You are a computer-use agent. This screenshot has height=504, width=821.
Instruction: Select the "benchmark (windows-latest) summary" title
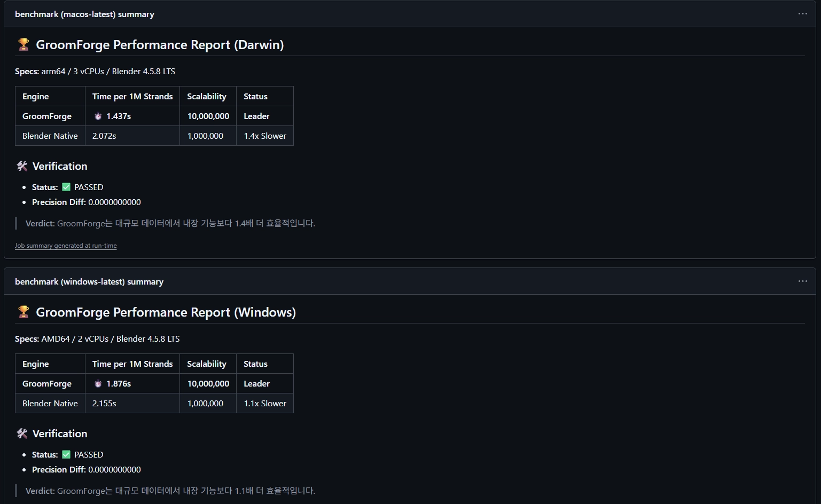pyautogui.click(x=89, y=282)
